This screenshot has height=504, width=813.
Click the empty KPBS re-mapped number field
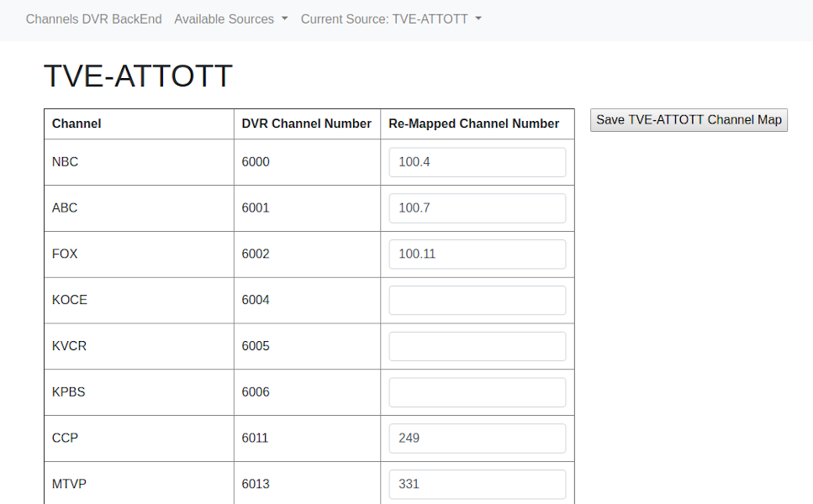point(477,392)
